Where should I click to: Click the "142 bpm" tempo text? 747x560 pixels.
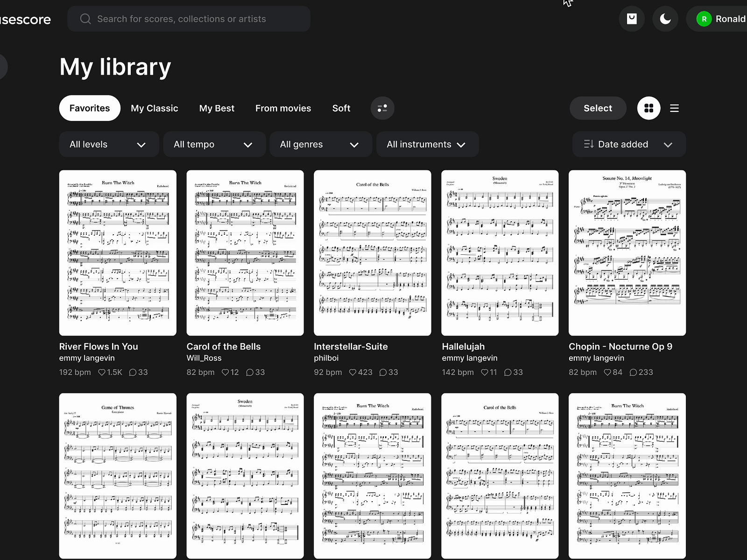coord(458,372)
